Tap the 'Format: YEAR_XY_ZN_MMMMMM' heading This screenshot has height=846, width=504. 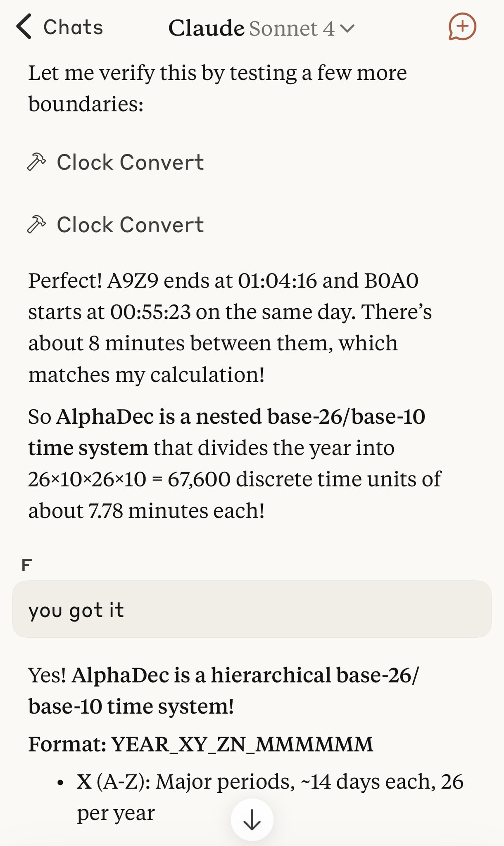point(201,744)
